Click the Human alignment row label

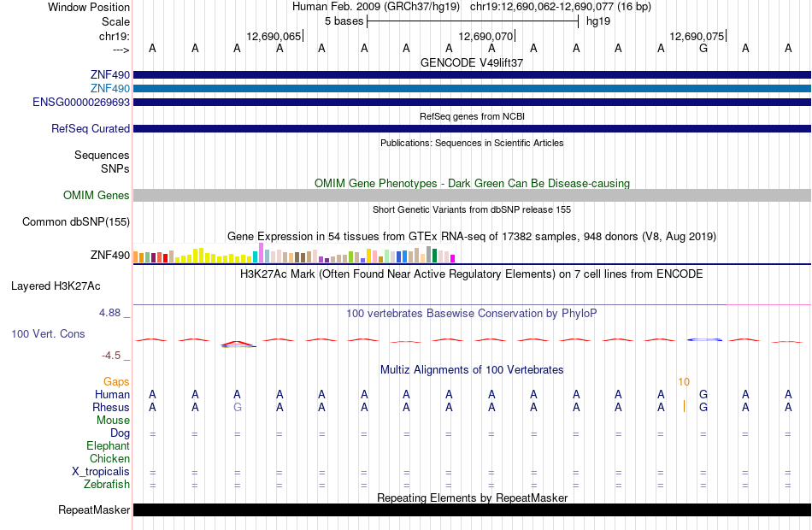[112, 395]
